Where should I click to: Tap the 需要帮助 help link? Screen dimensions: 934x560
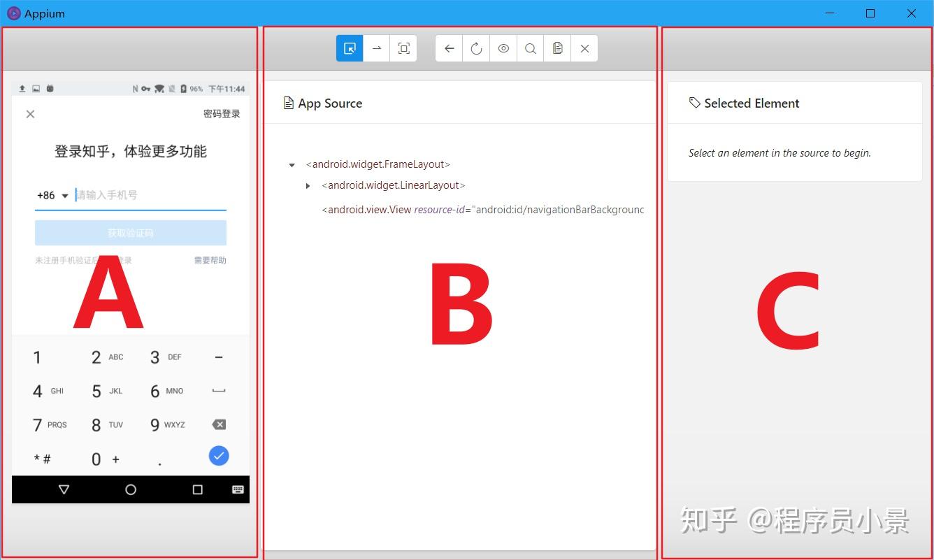point(210,260)
